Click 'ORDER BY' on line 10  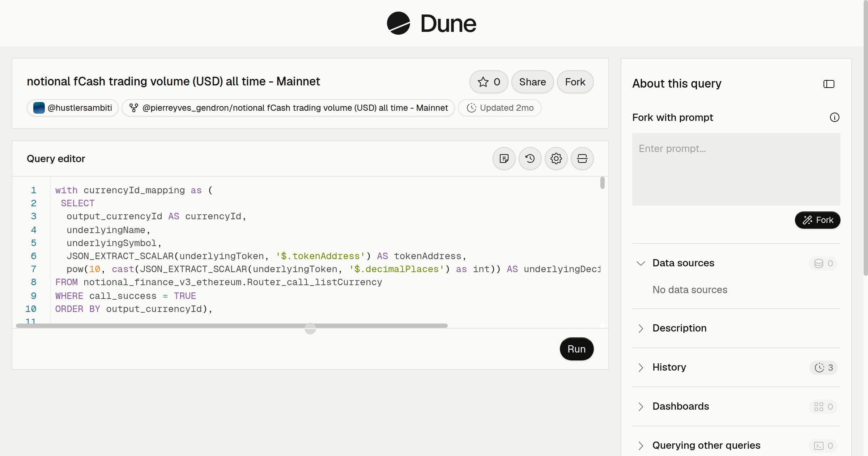[x=78, y=309]
